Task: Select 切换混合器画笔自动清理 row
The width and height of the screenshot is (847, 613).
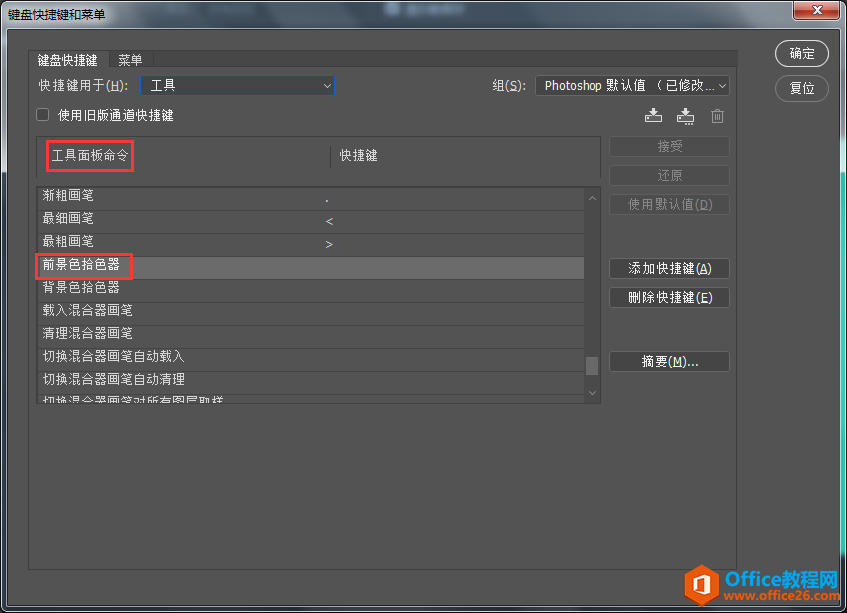Action: click(x=311, y=383)
